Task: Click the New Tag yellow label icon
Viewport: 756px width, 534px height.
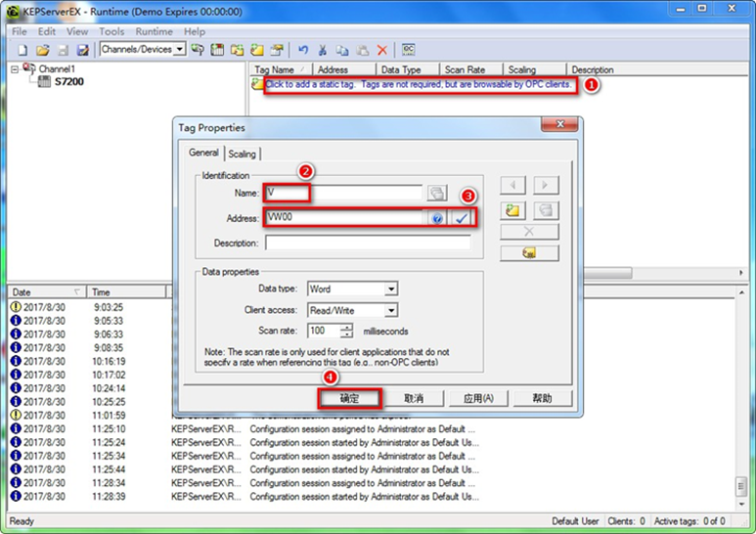Action: (257, 50)
